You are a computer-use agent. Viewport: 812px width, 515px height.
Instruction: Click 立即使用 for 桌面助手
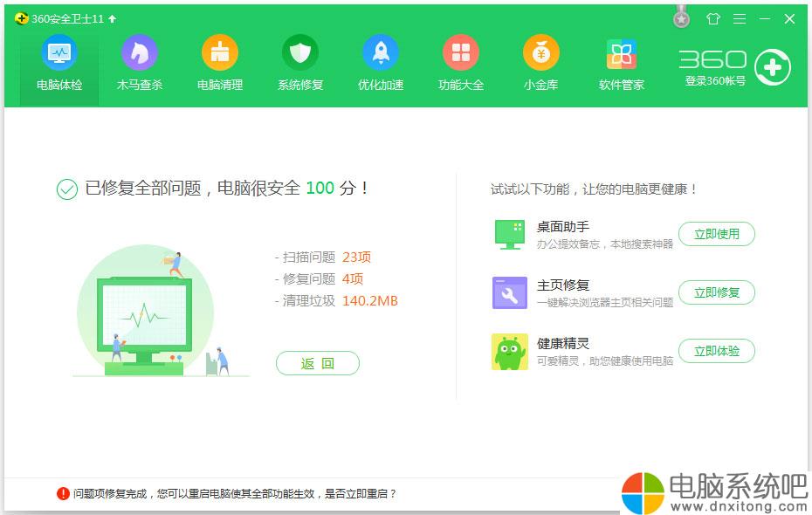tap(717, 234)
